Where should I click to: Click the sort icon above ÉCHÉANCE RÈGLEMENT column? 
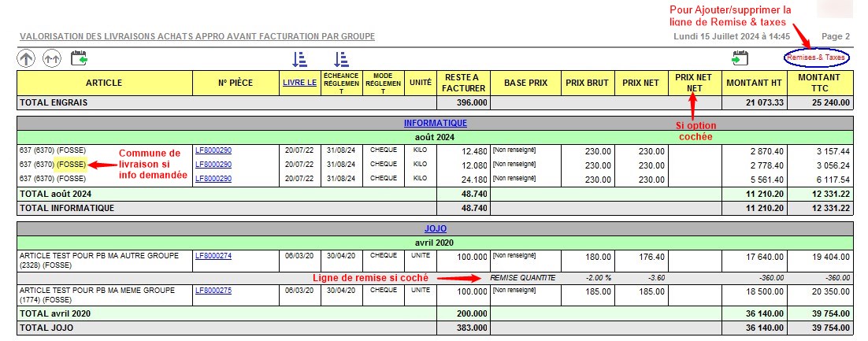pos(340,59)
